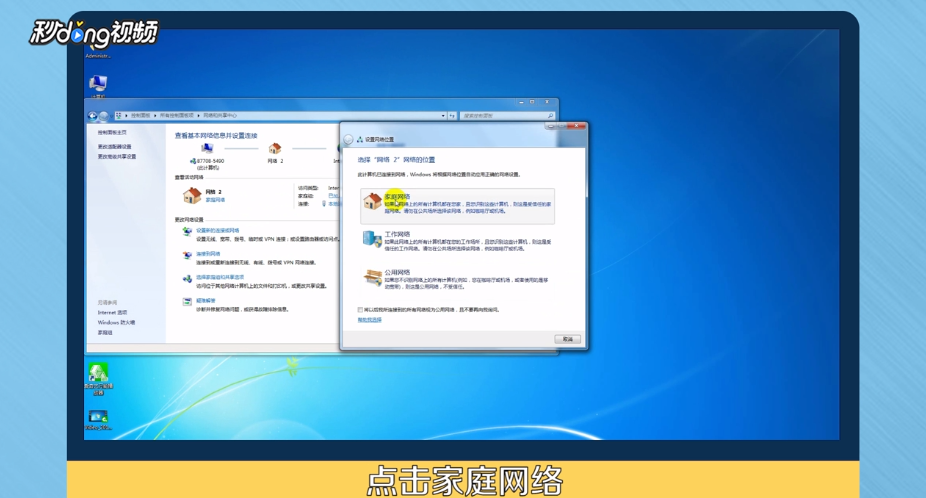Open 更改适配器设置 in left sidebar
926x498 pixels.
115,147
